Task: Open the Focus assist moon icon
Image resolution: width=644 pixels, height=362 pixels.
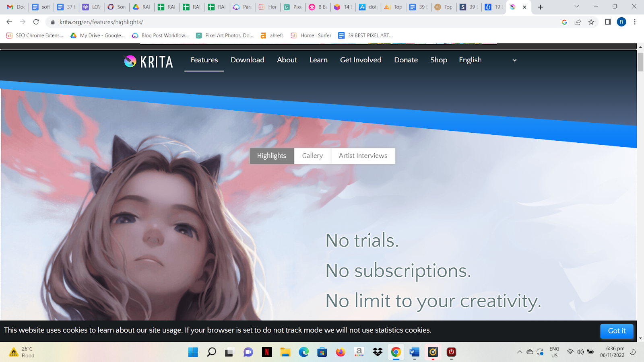Action: [633, 352]
